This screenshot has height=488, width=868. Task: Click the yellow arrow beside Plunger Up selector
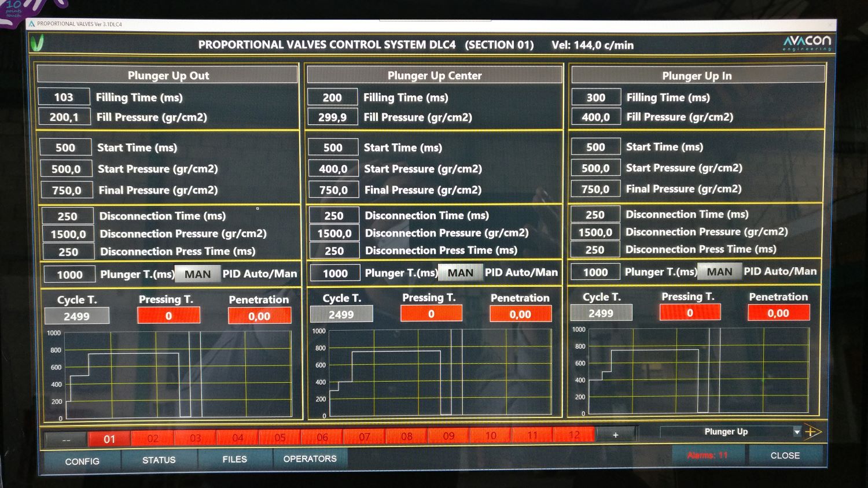814,431
